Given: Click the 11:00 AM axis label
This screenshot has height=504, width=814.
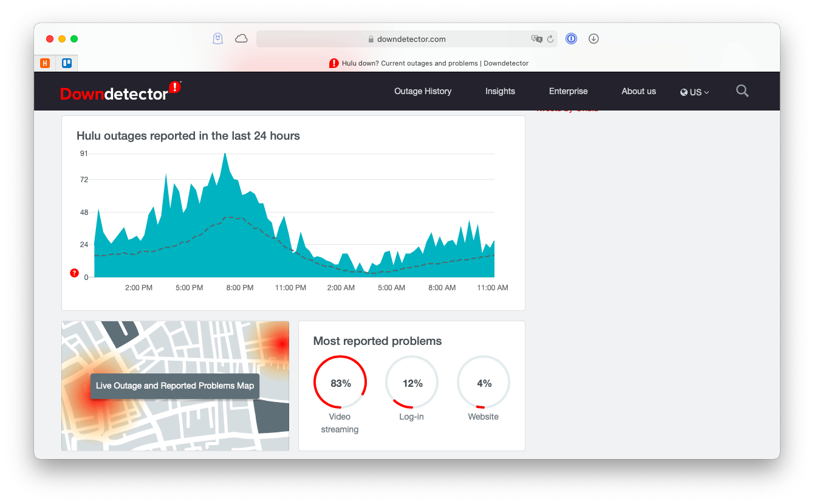Looking at the screenshot, I should (x=493, y=288).
